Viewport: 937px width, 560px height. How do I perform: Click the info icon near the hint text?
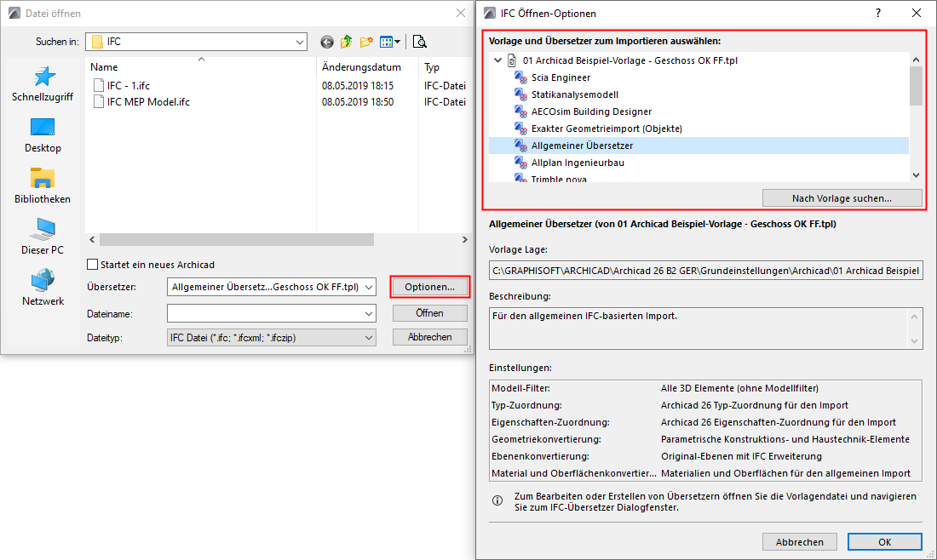(497, 500)
